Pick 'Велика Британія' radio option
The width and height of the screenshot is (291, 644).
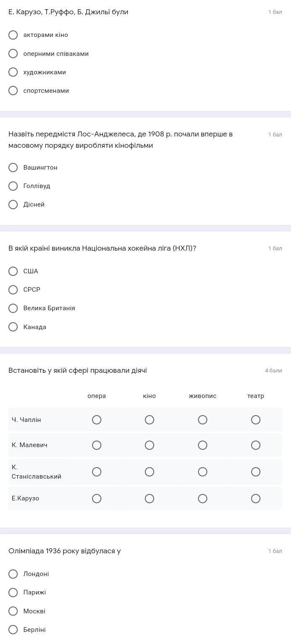click(13, 308)
